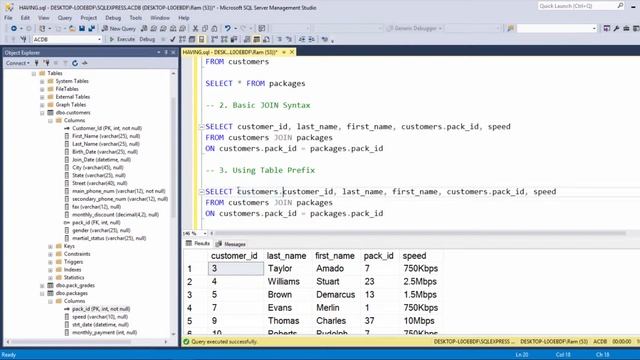Click the Execute query button
Image resolution: width=640 pixels, height=360 pixels.
(x=122, y=39)
